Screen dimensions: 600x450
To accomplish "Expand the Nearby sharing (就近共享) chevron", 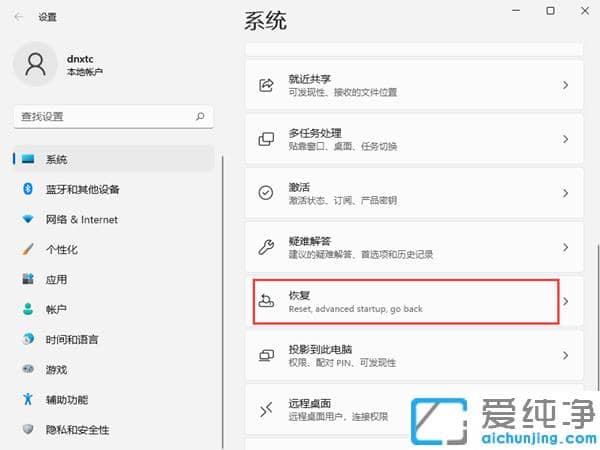I will pyautogui.click(x=565, y=85).
